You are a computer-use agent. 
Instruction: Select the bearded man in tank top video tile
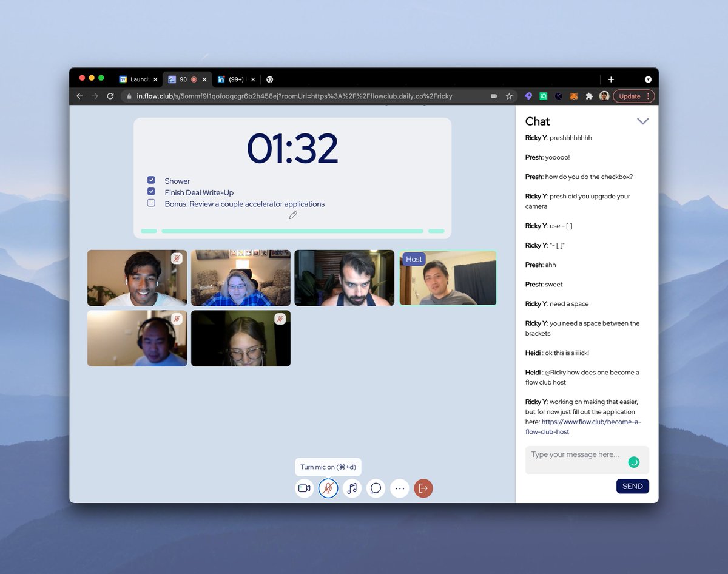[x=345, y=278]
